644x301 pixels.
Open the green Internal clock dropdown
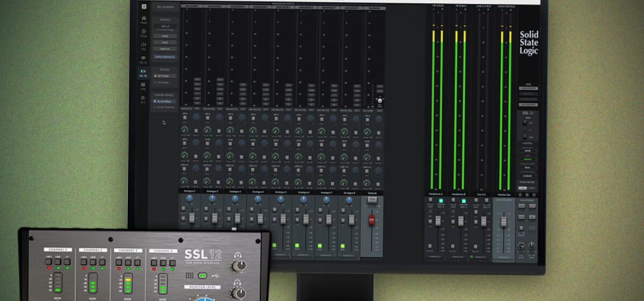click(527, 159)
